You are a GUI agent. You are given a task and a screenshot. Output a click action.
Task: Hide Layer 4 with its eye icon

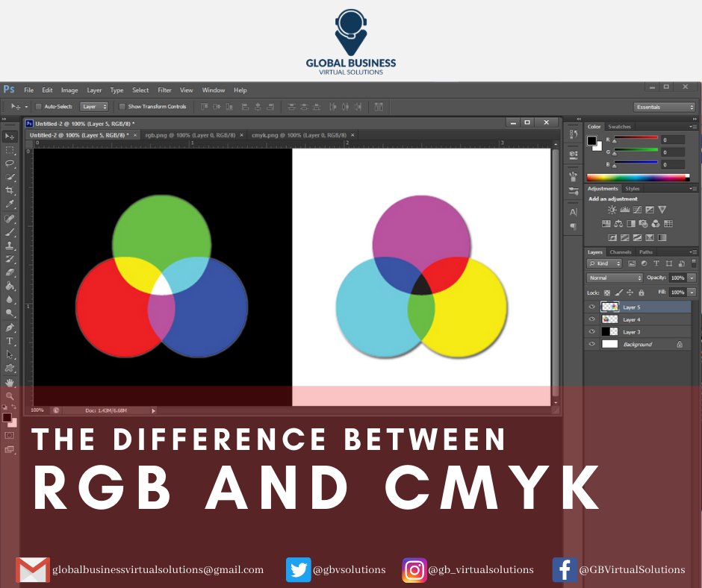tap(592, 319)
